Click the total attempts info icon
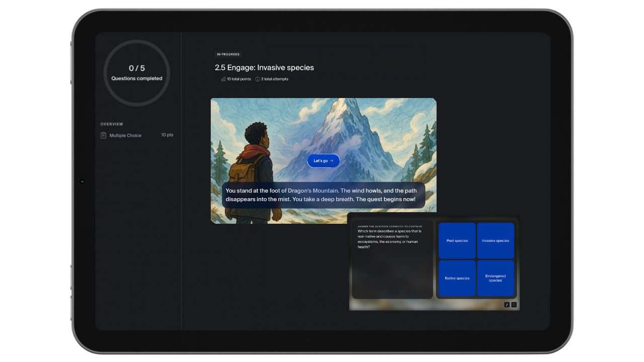 (258, 79)
